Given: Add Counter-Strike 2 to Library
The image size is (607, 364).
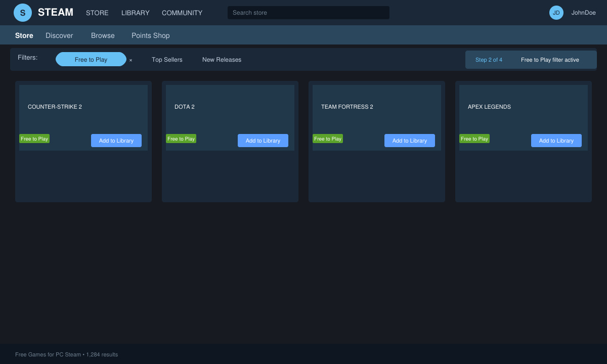Looking at the screenshot, I should (x=116, y=141).
